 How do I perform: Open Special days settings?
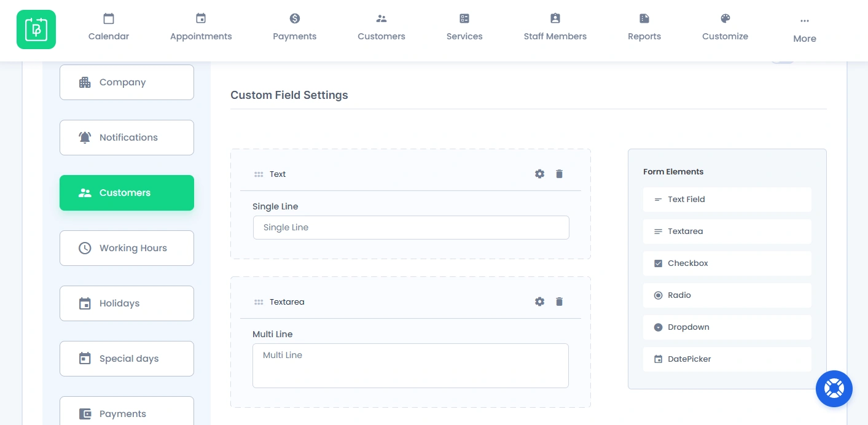127,359
